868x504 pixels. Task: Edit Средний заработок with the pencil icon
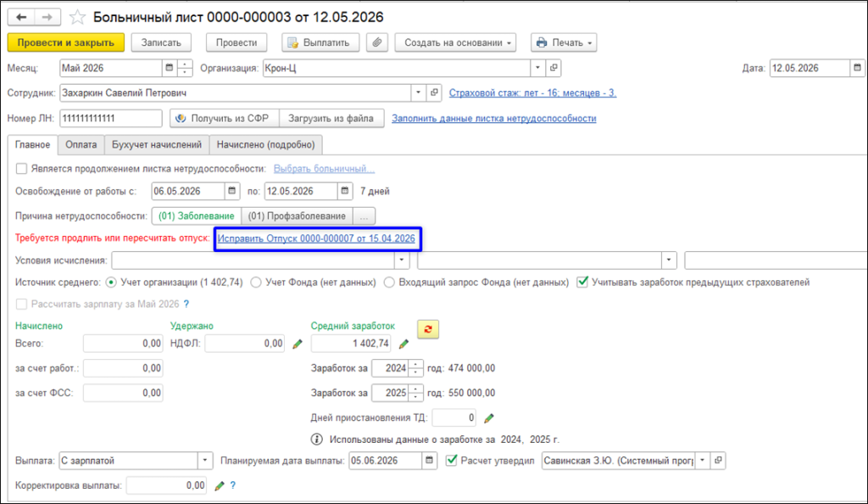point(403,344)
